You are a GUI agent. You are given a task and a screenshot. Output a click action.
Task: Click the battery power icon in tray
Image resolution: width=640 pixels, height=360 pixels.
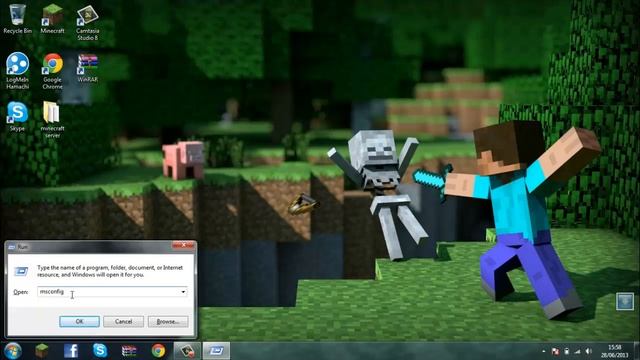point(567,351)
